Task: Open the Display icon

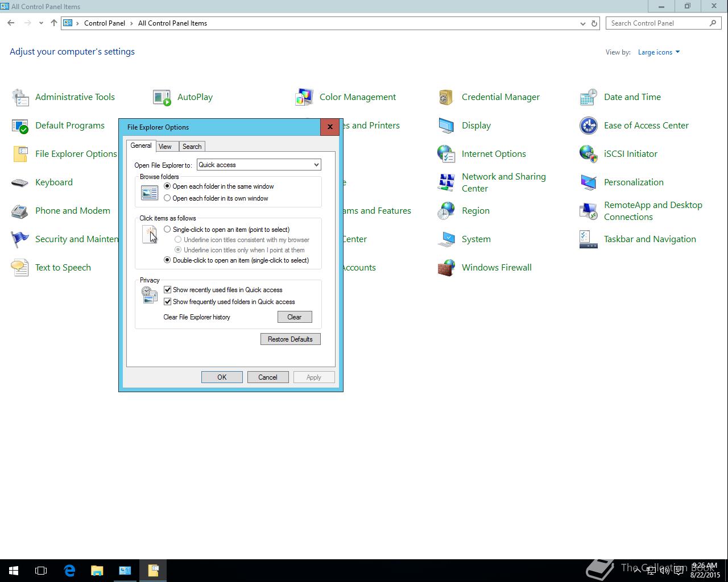Action: coord(446,126)
